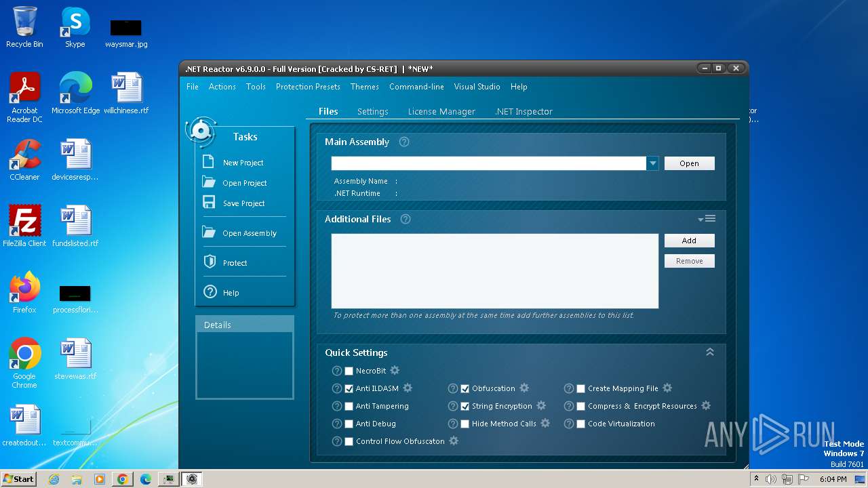Open Anti ILDASM settings gear
868x488 pixels.
click(x=408, y=388)
